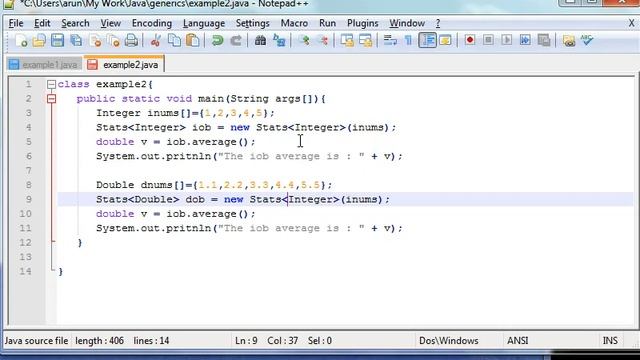Click 'Ln : 9' status entry
This screenshot has height=360, width=640.
pyautogui.click(x=246, y=341)
